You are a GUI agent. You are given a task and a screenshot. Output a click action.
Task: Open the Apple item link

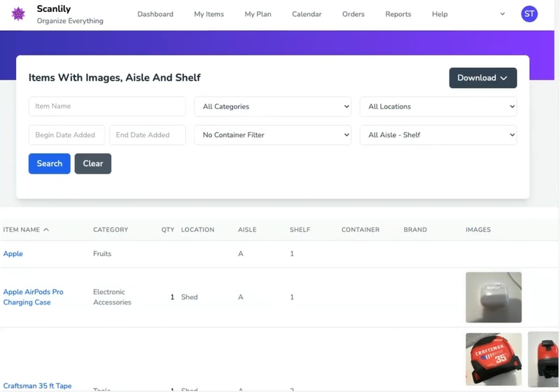[13, 253]
